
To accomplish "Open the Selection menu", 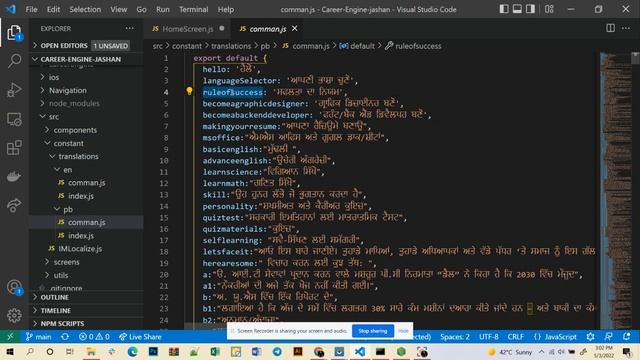I will pos(85,9).
